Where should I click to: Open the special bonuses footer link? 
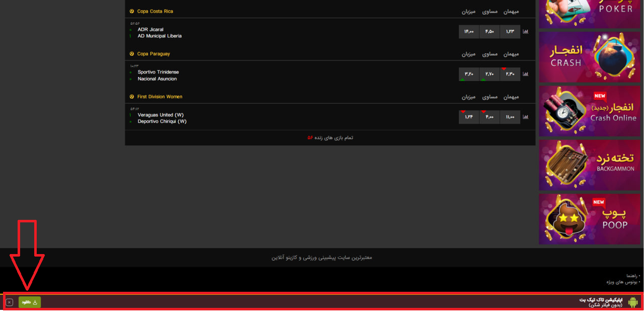pos(624,282)
